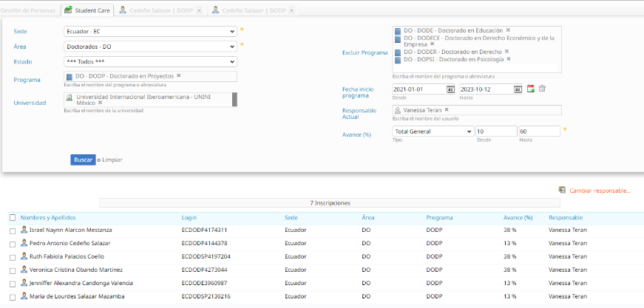Remove Doctorado en Psicología exclusion tag

tap(509, 59)
